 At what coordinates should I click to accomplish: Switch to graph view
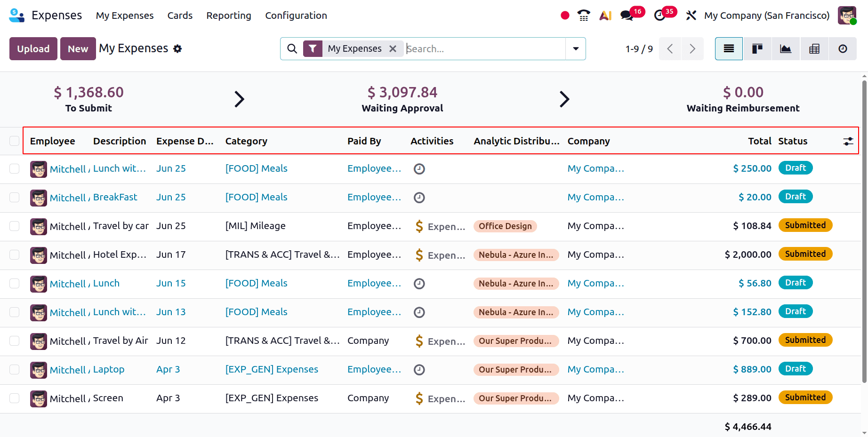(x=786, y=48)
